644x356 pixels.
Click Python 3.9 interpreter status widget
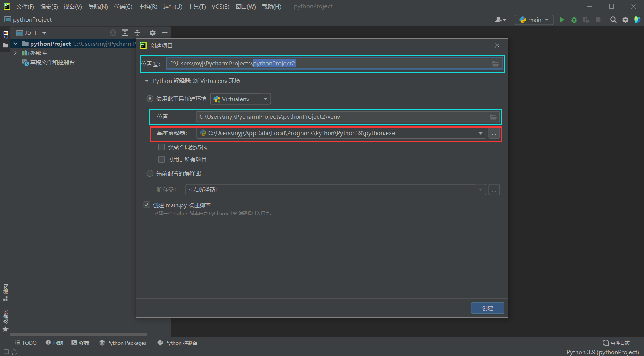point(603,352)
